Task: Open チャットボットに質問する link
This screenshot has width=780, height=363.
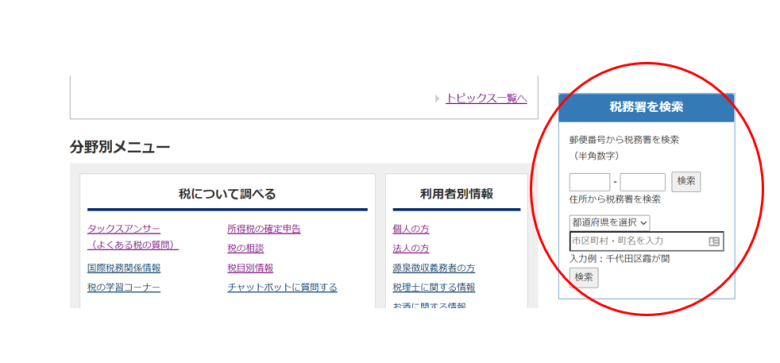Action: 282,287
